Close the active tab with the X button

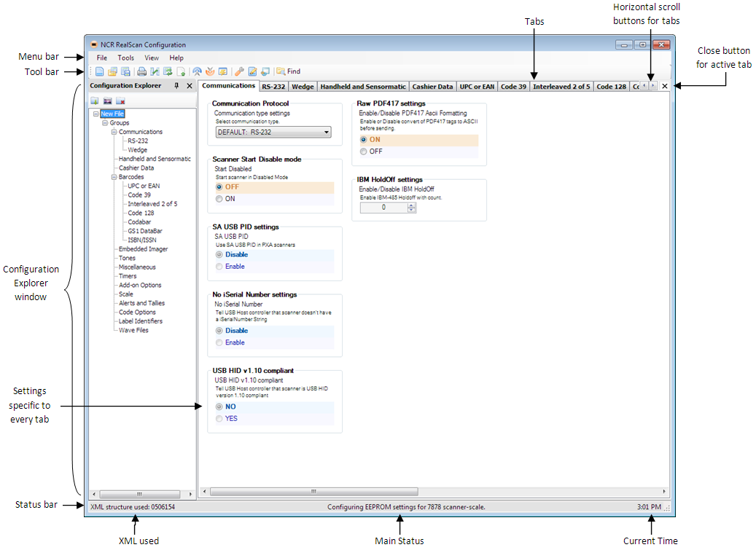click(665, 86)
